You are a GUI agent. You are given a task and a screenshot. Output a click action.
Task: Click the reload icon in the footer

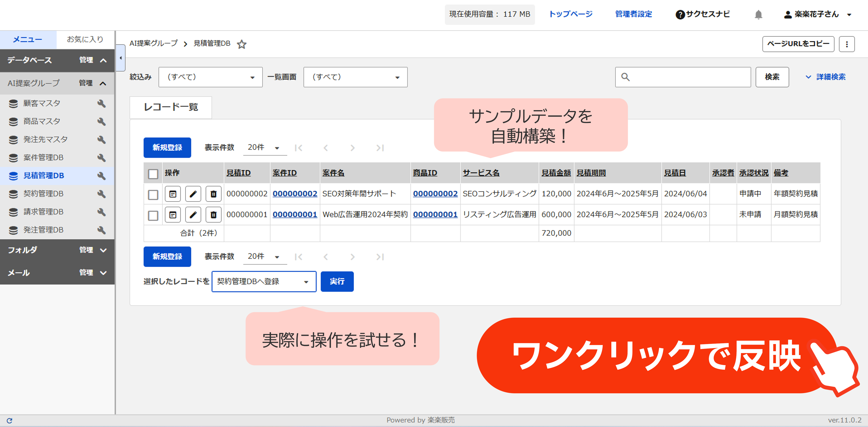(x=9, y=421)
